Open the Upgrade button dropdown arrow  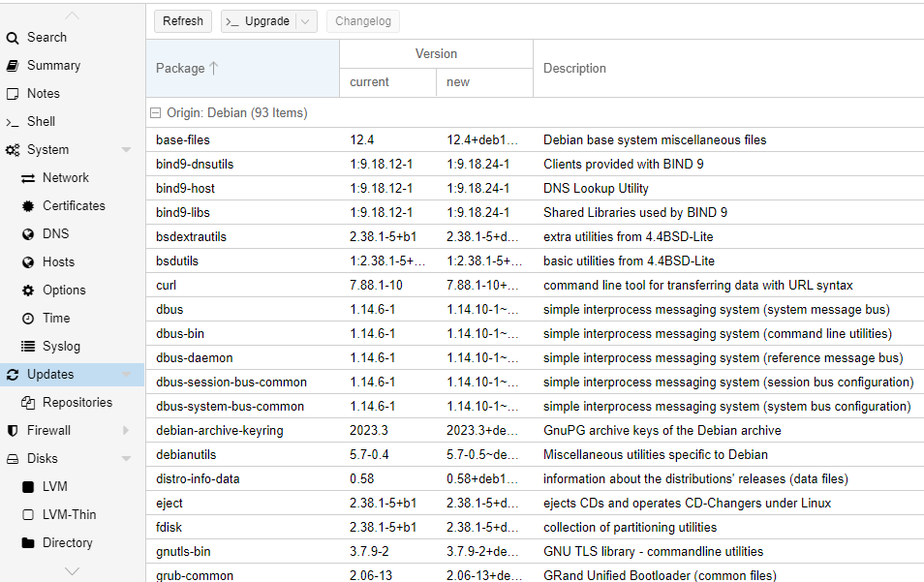(306, 21)
